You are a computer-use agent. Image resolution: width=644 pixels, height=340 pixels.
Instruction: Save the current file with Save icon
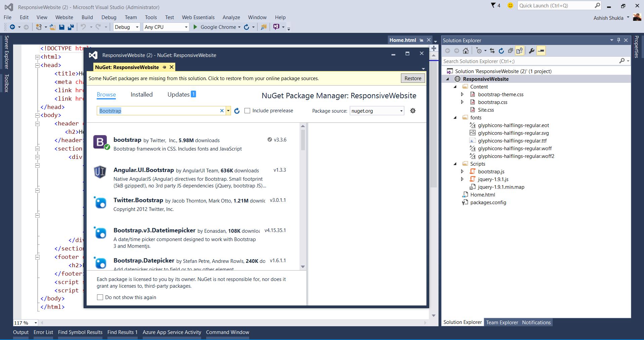click(62, 27)
